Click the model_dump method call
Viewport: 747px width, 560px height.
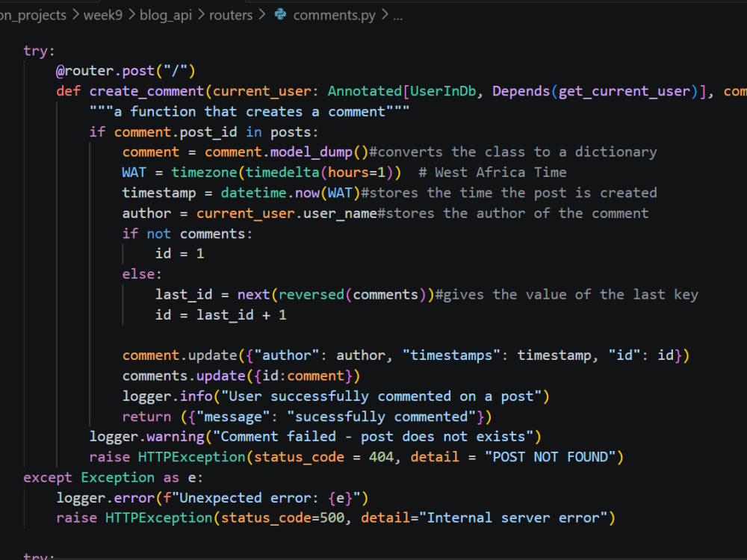pos(311,152)
